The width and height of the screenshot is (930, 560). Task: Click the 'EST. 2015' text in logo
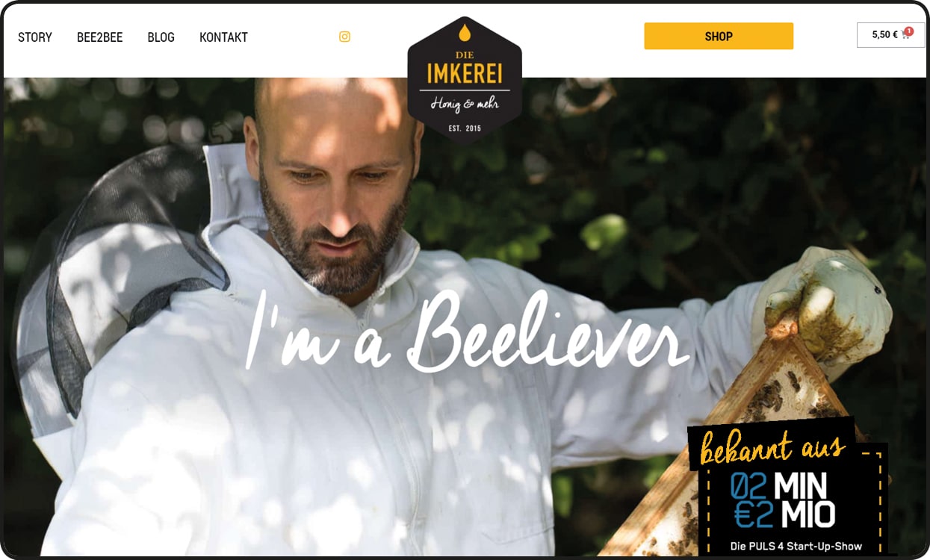465,128
